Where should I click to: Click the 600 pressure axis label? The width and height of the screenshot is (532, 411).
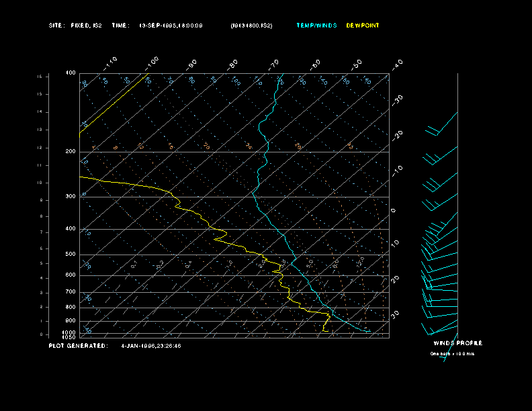(x=71, y=275)
